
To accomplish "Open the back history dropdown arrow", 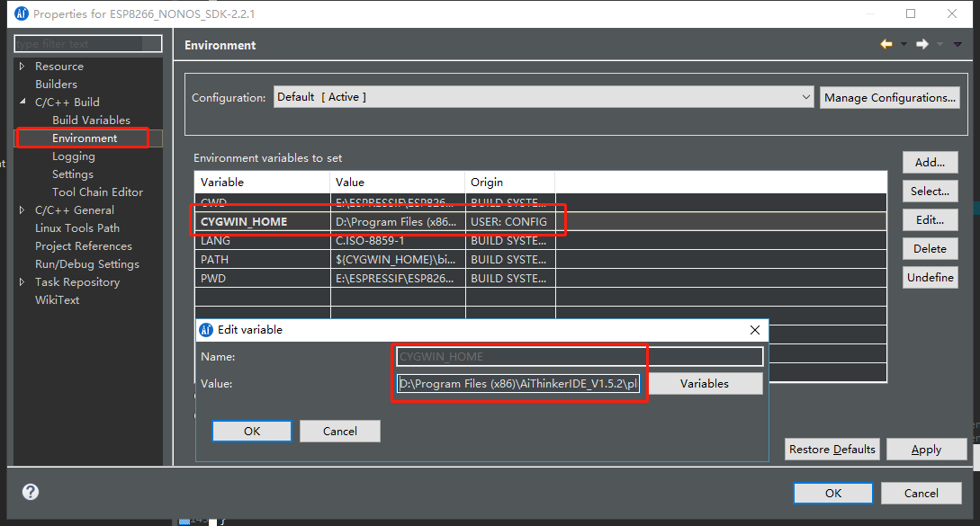I will click(x=904, y=44).
